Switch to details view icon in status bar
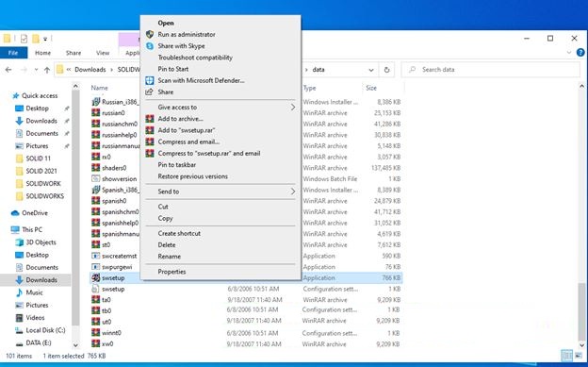 tap(566, 355)
